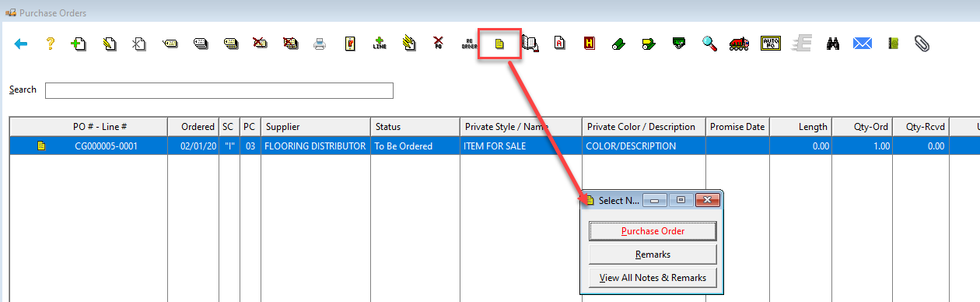Screen dimensions: 980x302
Task: Click the Search input field
Action: [219, 90]
